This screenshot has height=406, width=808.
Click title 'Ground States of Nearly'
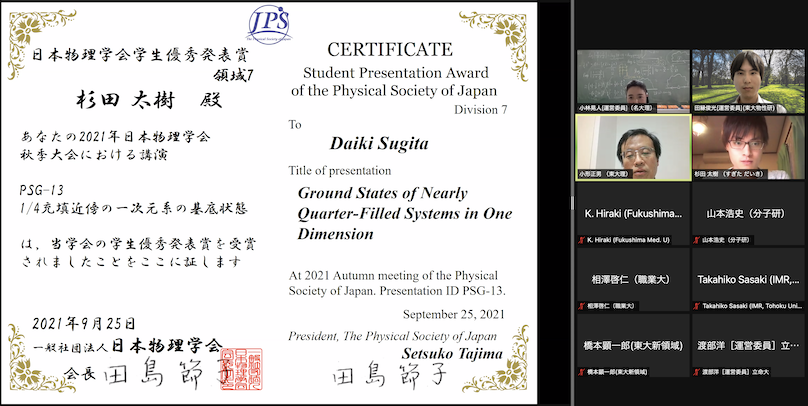pos(382,194)
